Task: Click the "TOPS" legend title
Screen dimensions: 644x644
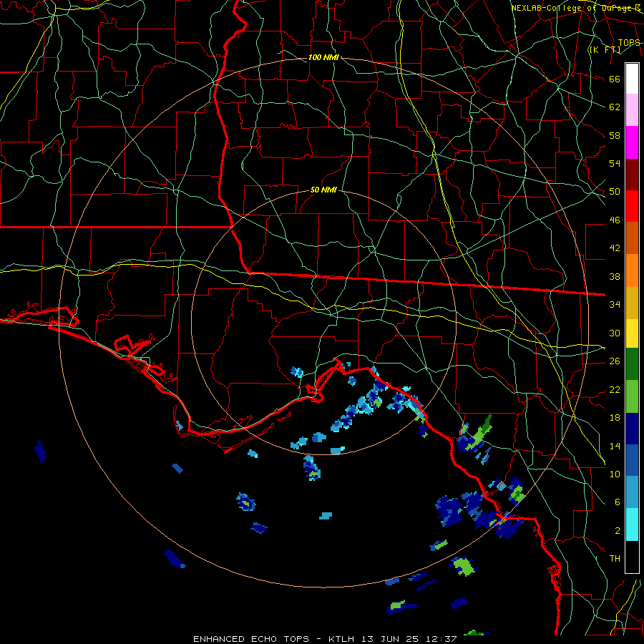Action: pyautogui.click(x=629, y=42)
